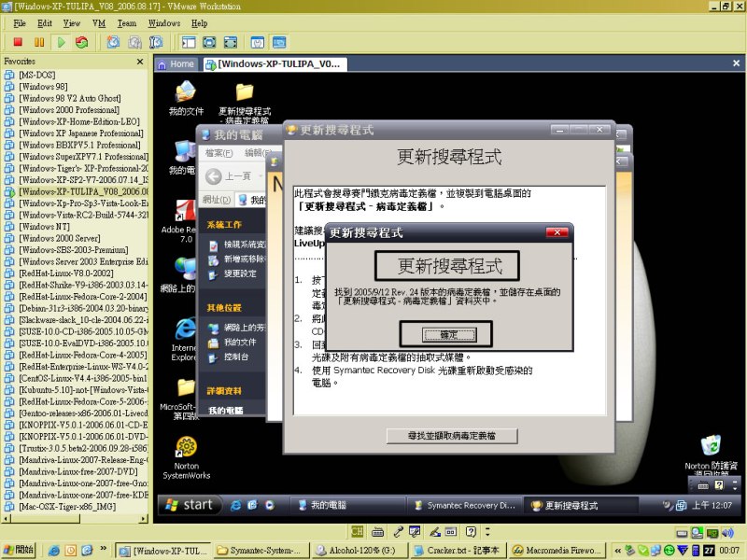Image resolution: width=747 pixels, height=560 pixels.
Task: Click the guest Start button
Action: click(190, 505)
